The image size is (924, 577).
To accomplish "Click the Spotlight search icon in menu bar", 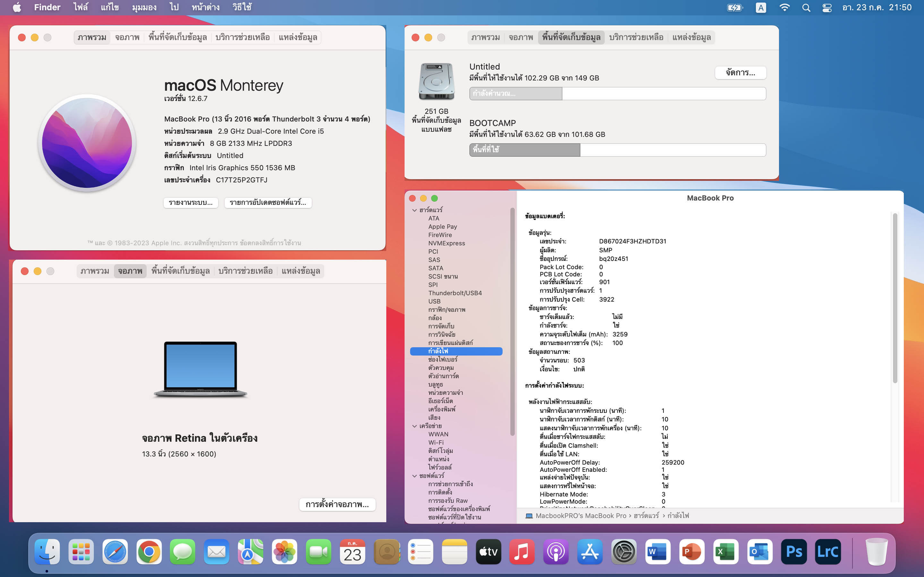I will tap(806, 8).
